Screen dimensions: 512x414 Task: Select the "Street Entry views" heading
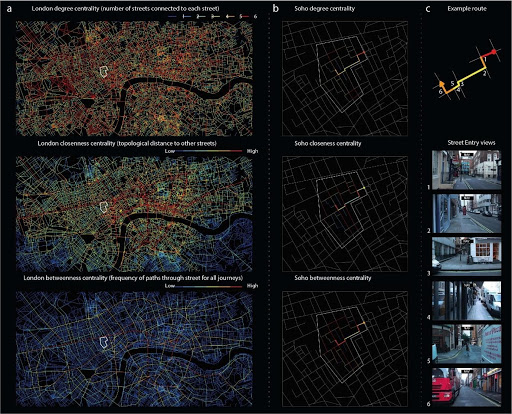[471, 143]
